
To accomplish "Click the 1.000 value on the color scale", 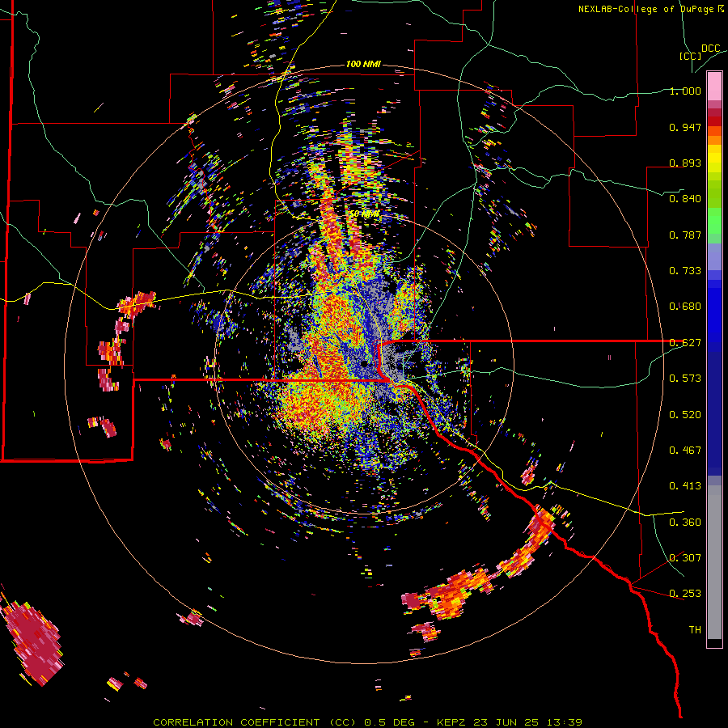I will pyautogui.click(x=685, y=91).
